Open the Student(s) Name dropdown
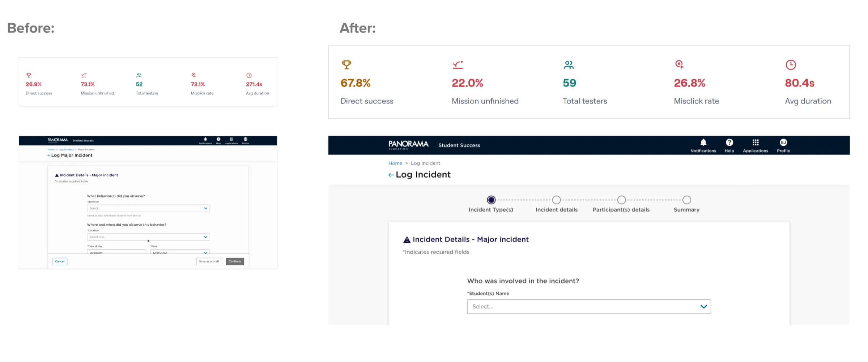This screenshot has width=868, height=362. point(589,306)
